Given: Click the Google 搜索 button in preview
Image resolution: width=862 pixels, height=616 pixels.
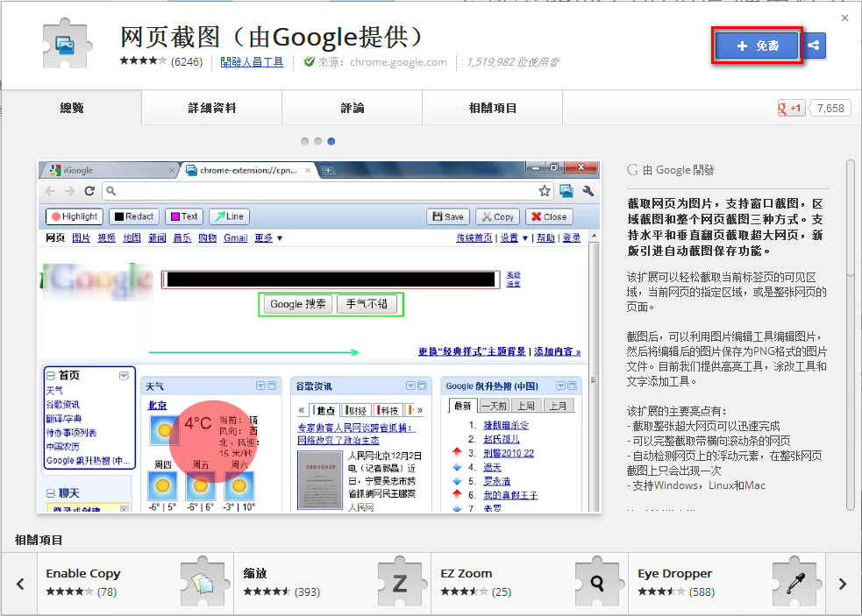Looking at the screenshot, I should pos(297,304).
